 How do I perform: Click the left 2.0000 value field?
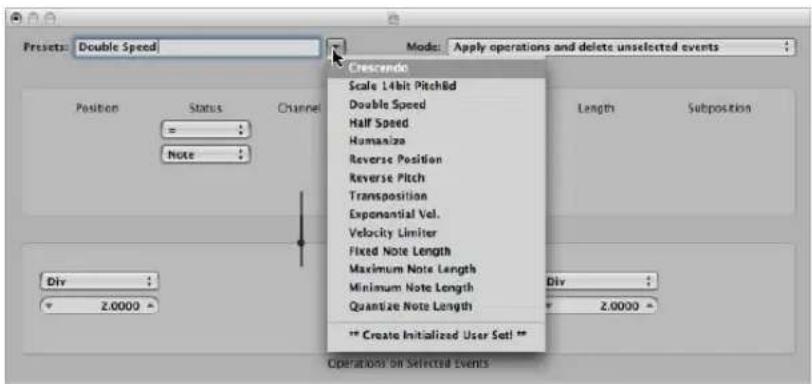pyautogui.click(x=99, y=306)
